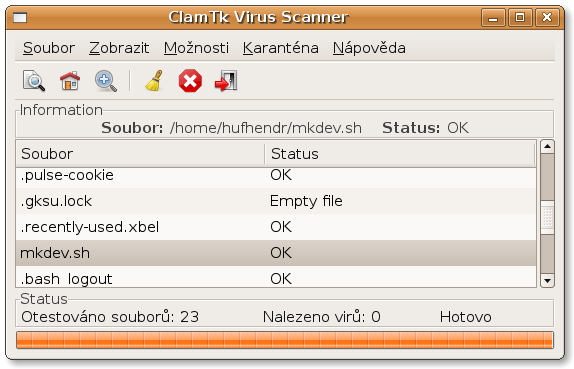Open the Možnosti menu
This screenshot has width=574, height=369.
196,48
